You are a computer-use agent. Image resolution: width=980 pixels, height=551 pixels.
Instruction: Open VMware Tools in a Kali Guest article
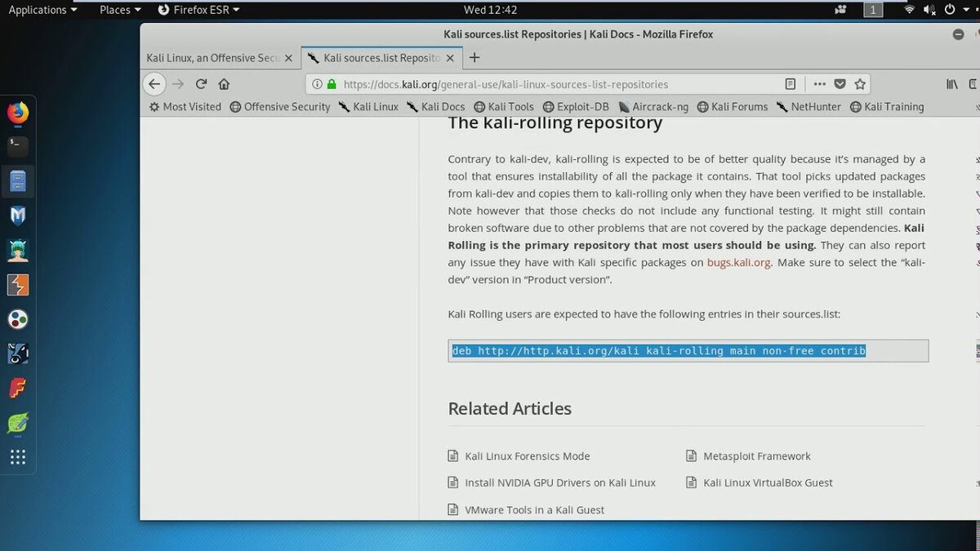(x=534, y=509)
